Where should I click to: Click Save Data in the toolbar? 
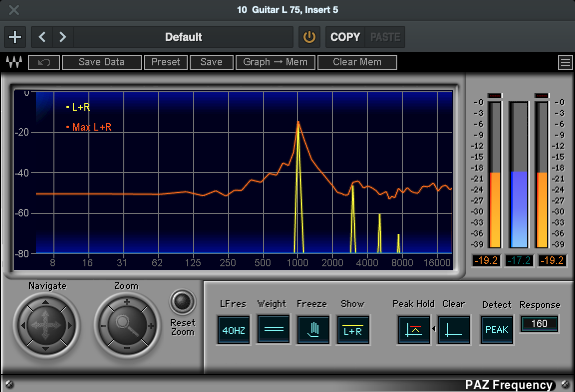point(101,62)
